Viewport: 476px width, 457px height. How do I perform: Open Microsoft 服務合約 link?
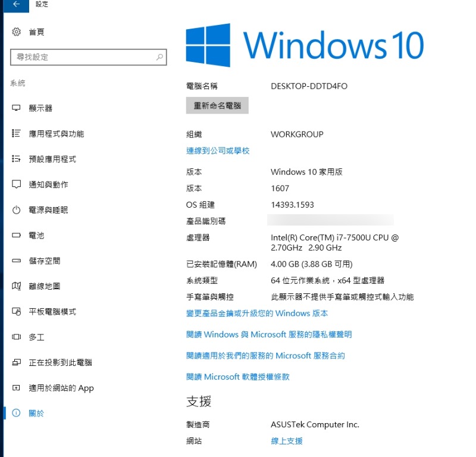[x=265, y=356]
